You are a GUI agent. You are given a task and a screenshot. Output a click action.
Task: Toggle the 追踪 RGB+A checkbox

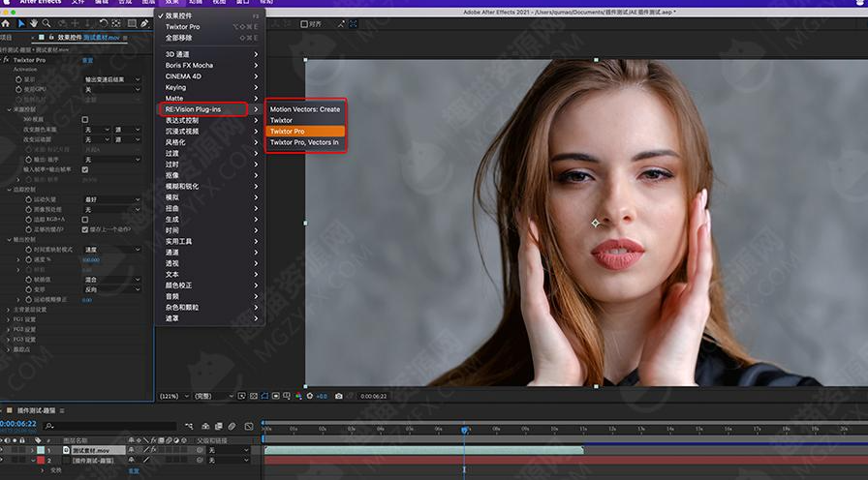click(84, 220)
